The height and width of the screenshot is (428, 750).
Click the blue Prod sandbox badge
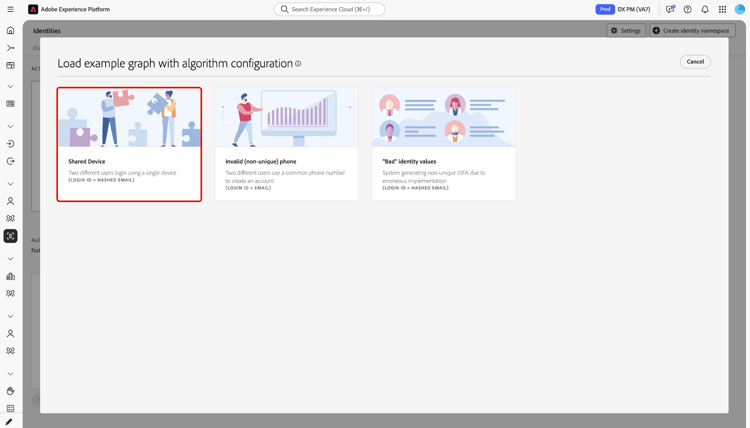[x=605, y=9]
